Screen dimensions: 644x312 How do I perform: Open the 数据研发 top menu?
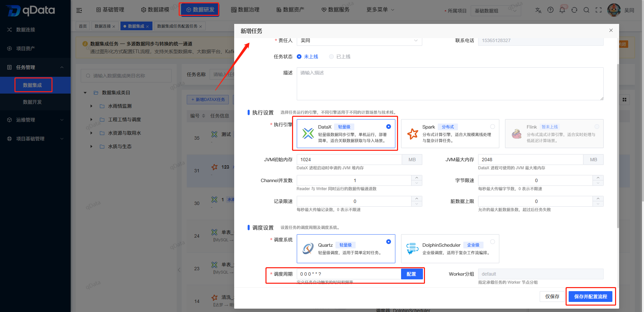pyautogui.click(x=200, y=10)
